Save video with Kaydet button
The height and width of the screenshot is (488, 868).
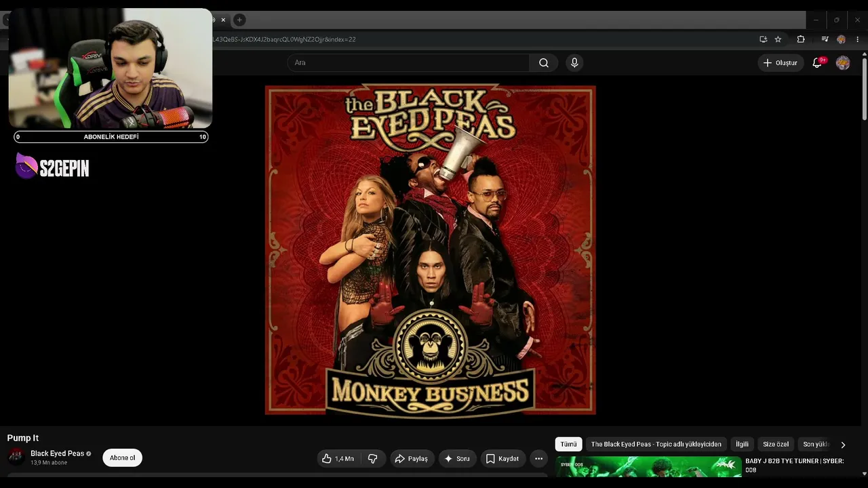pos(502,459)
